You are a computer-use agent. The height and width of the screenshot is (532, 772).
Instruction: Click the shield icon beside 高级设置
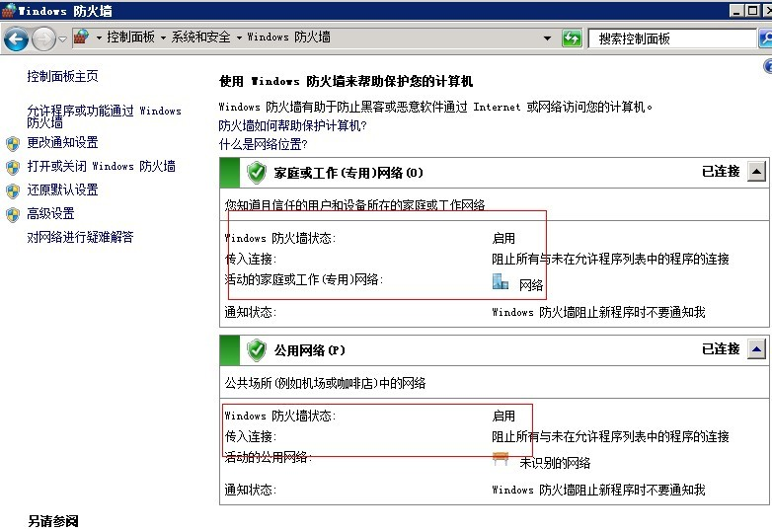[13, 214]
